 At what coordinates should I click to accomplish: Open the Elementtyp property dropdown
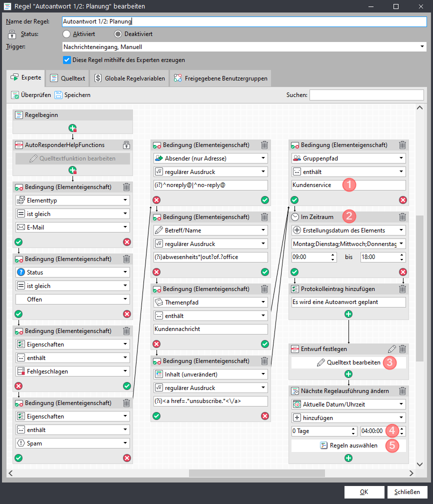coord(72,200)
